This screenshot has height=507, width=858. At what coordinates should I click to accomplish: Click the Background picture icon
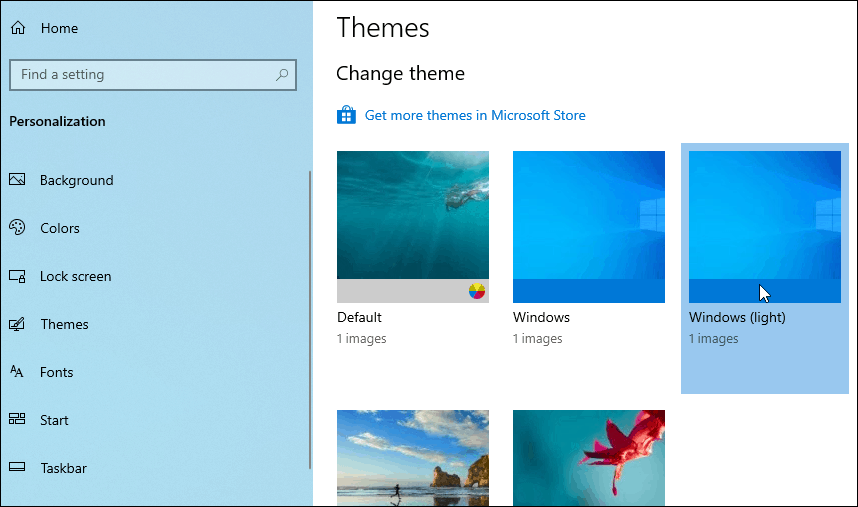[x=17, y=179]
